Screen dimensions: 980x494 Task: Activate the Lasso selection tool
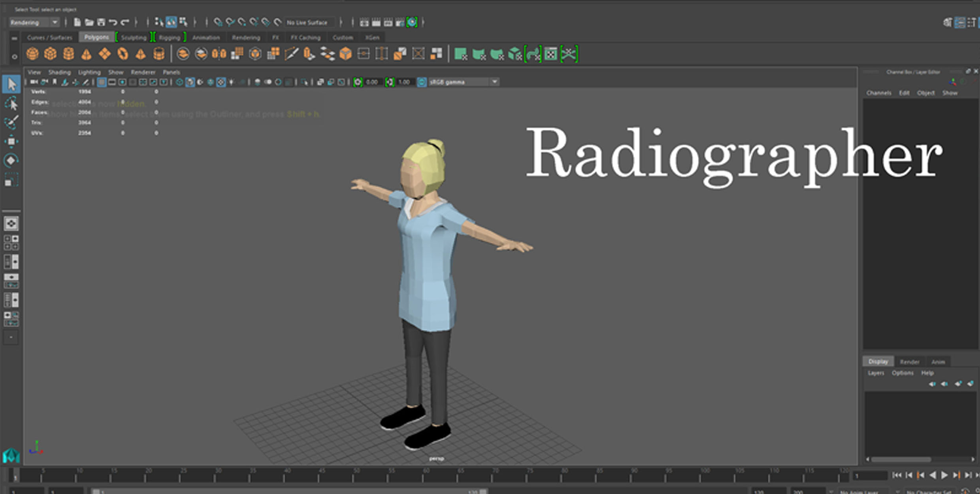tap(11, 103)
